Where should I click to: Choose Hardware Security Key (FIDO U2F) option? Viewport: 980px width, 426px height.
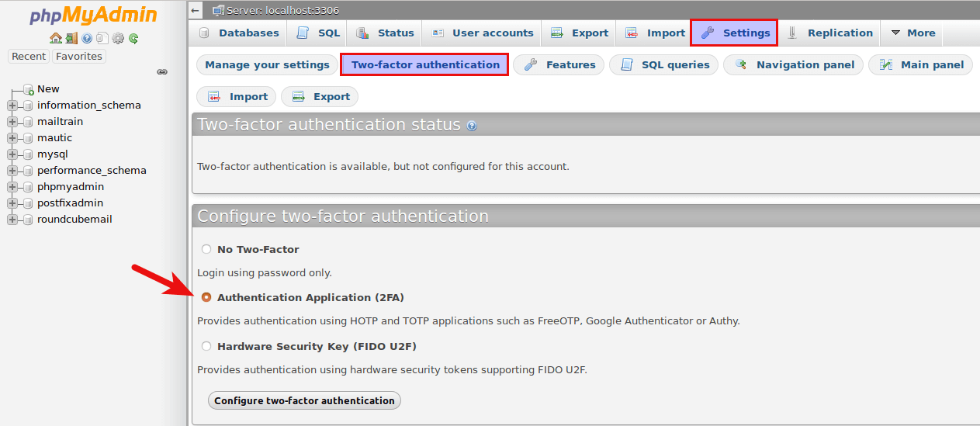tap(206, 346)
